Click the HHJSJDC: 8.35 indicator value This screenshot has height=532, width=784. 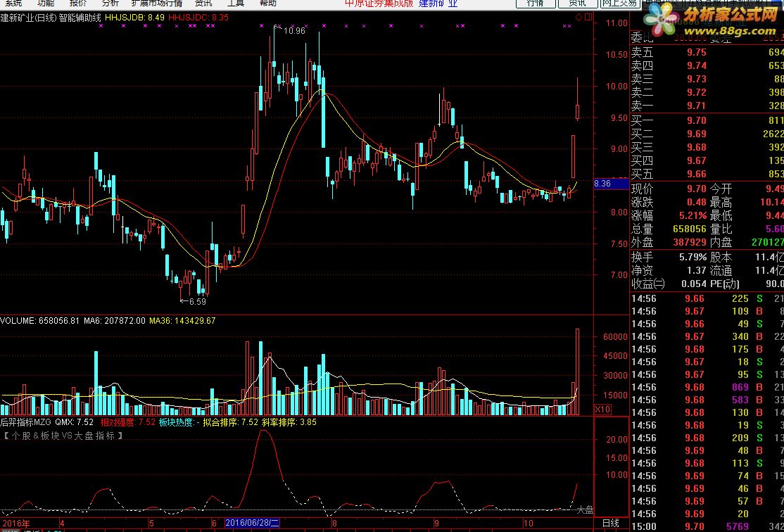[198, 18]
